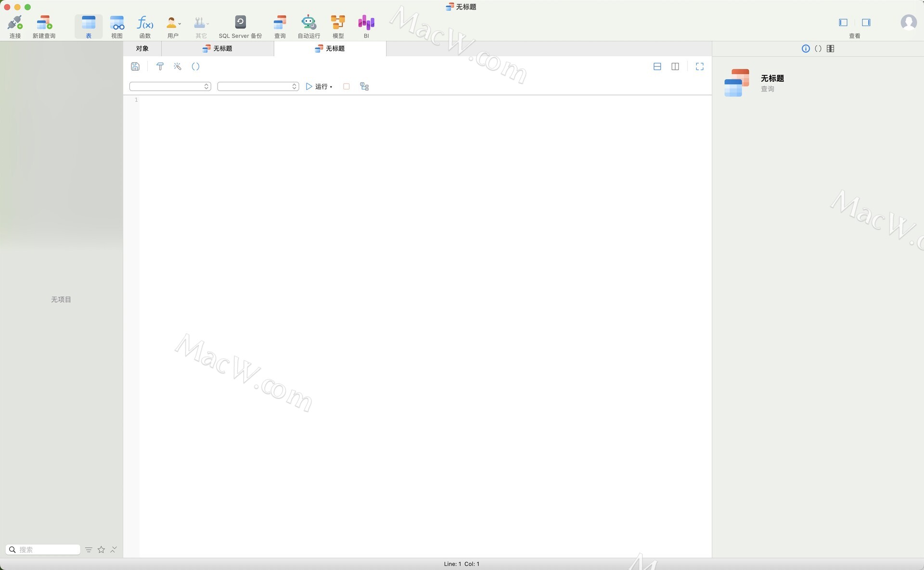Switch to the 对象 tab

[x=142, y=49]
